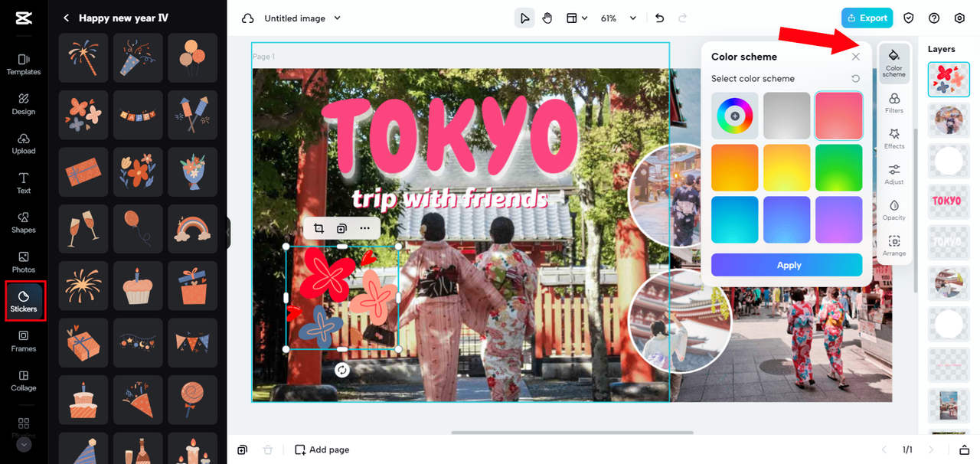
Task: Choose the purple color scheme swatch
Action: 839,220
